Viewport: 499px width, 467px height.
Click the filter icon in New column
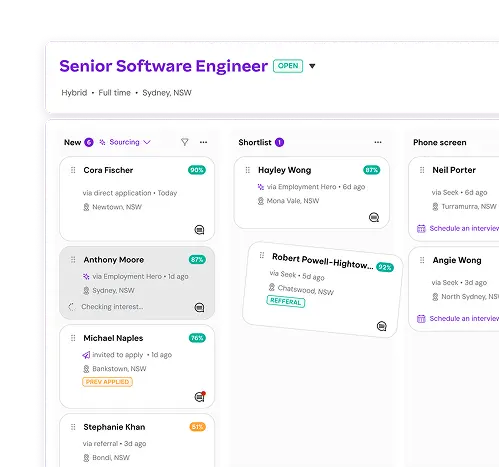[x=185, y=142]
